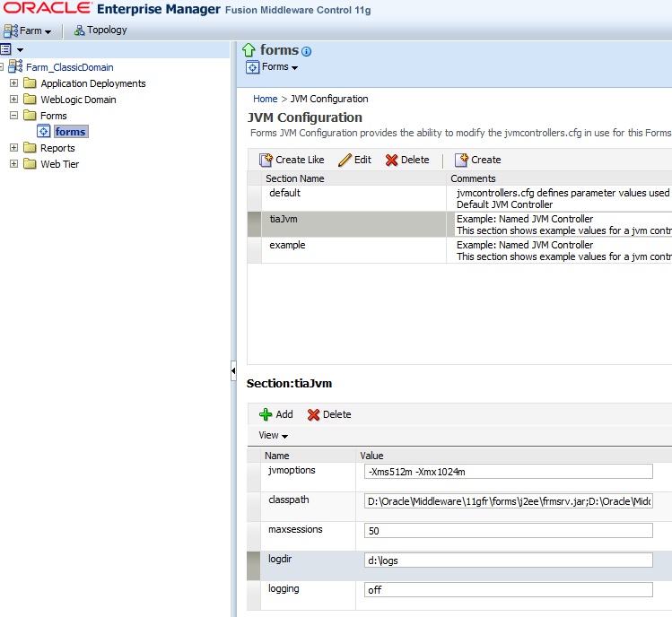Select the default section row
This screenshot has width=672, height=617.
click(459, 198)
